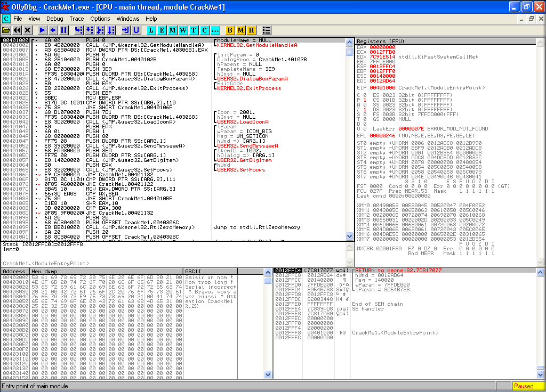Open the Options menu

[100, 19]
